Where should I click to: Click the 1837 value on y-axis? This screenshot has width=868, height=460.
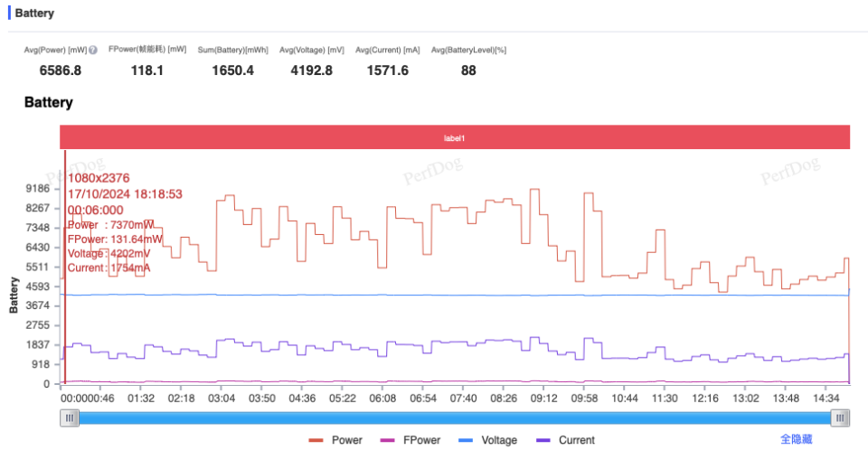click(x=38, y=344)
